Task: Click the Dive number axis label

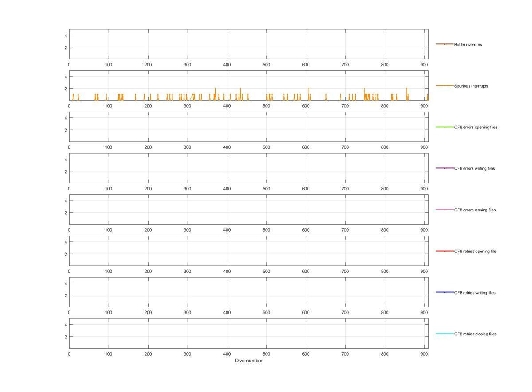Action: pyautogui.click(x=249, y=361)
